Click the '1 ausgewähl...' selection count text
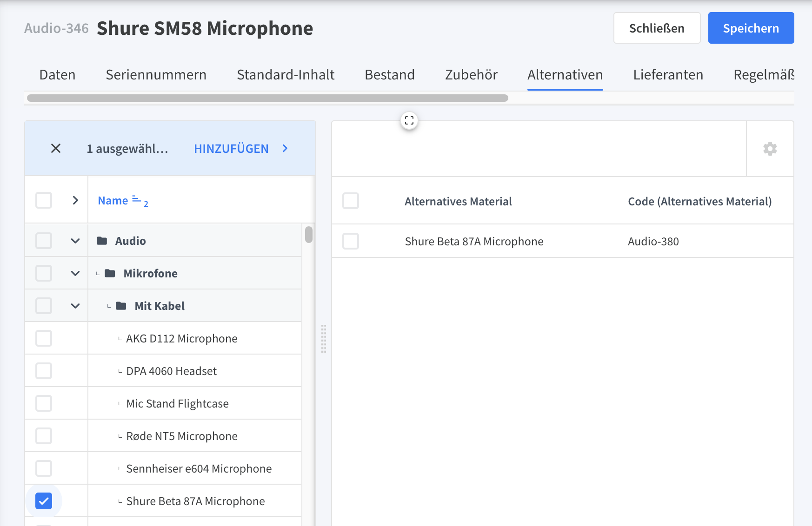The height and width of the screenshot is (526, 812). point(127,149)
